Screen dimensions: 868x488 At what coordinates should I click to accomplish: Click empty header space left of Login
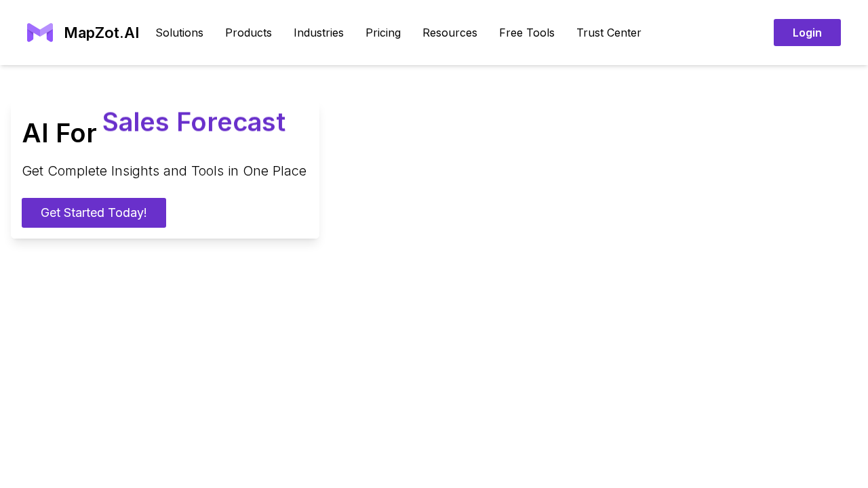(705, 33)
